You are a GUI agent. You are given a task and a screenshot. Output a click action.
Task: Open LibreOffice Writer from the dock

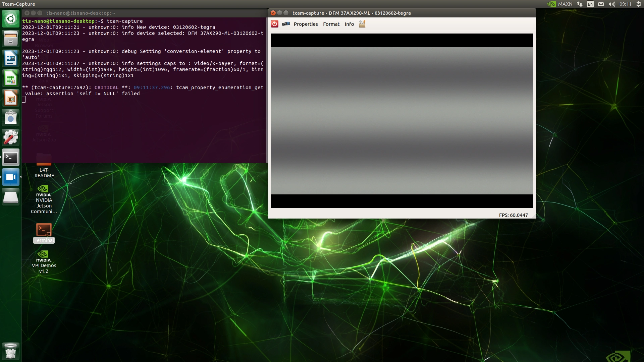pos(11,59)
